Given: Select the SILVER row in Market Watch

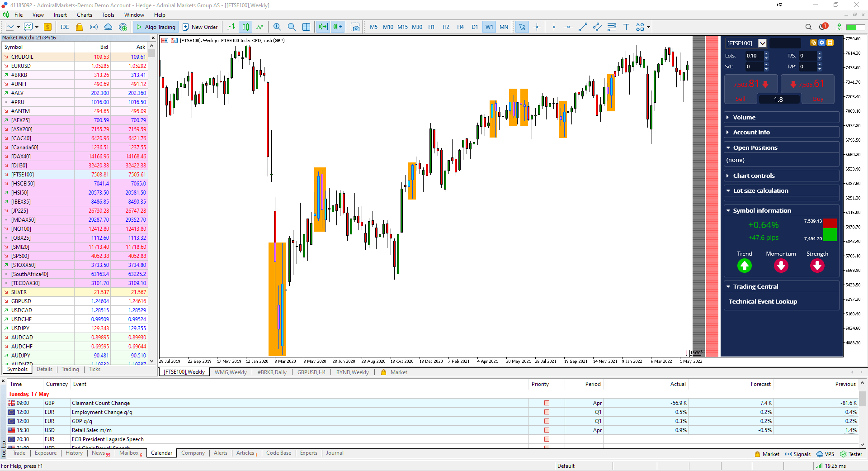Looking at the screenshot, I should click(x=75, y=292).
